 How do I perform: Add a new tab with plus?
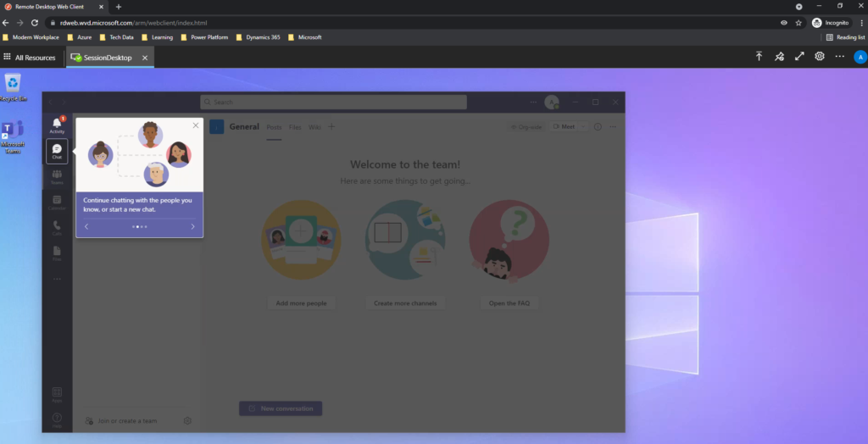[331, 127]
